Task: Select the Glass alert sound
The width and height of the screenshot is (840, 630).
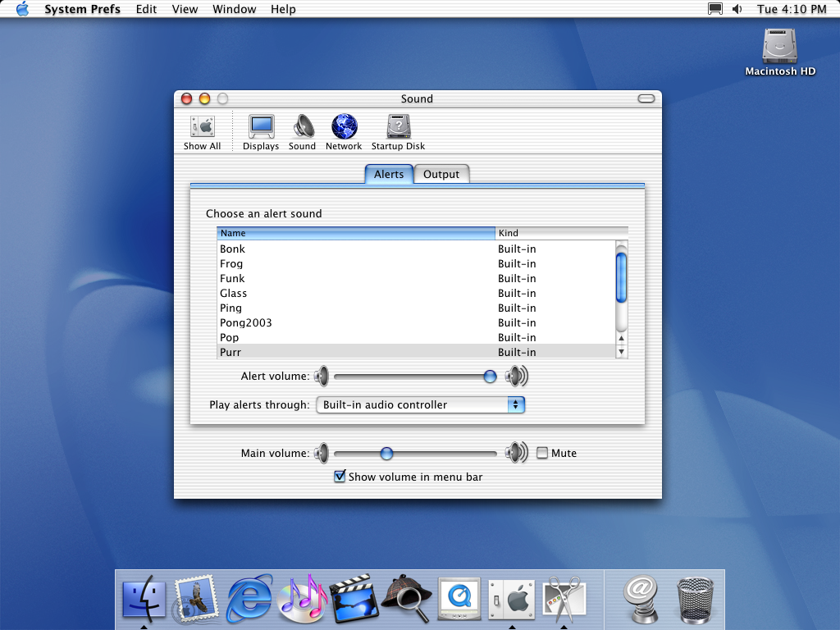Action: [234, 293]
